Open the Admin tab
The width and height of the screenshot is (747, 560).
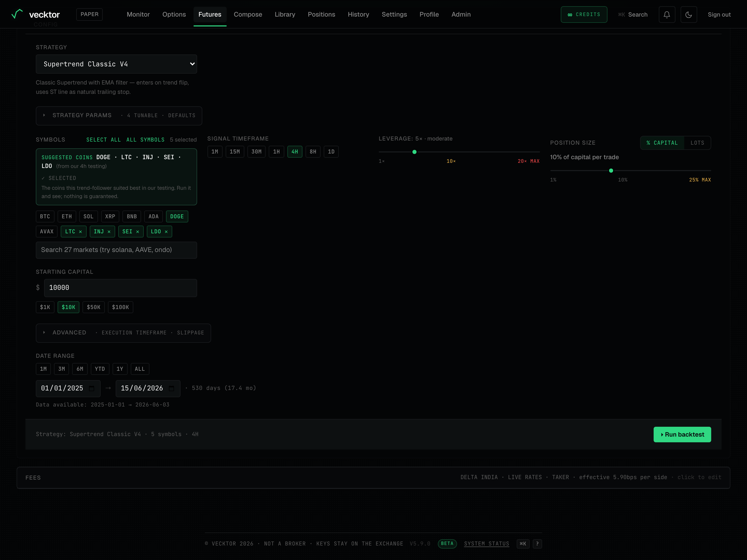point(461,15)
